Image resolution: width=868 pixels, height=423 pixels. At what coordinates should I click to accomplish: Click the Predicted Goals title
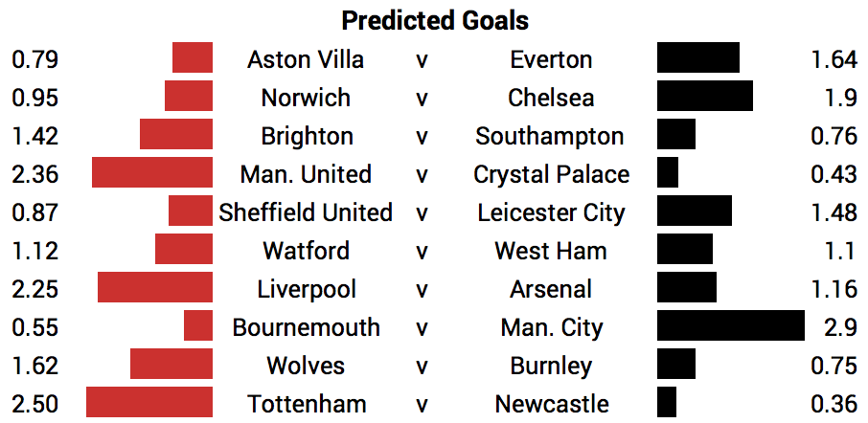click(435, 21)
